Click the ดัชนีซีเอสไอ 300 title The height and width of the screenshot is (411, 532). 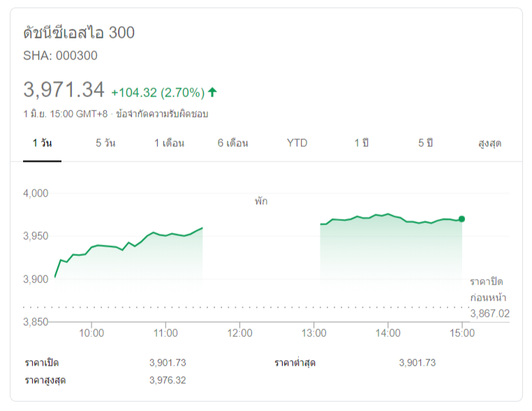click(x=79, y=33)
